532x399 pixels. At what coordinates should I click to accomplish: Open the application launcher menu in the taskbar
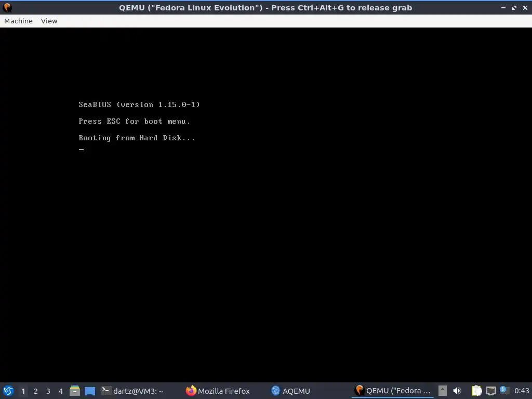8,391
